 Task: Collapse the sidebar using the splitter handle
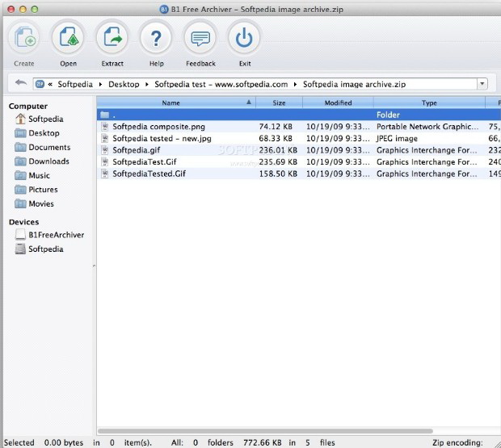coord(94,266)
